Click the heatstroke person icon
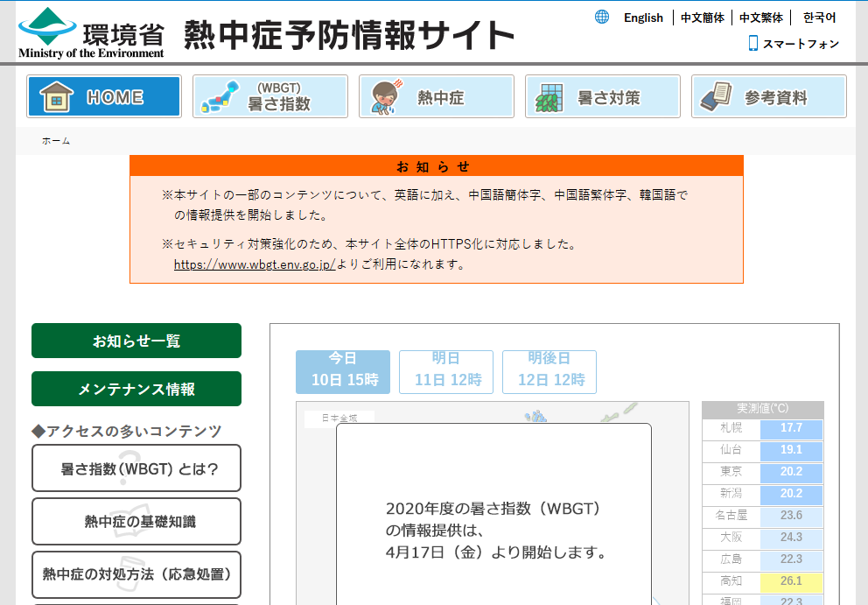Screen dimensions: 868x605 point(385,97)
